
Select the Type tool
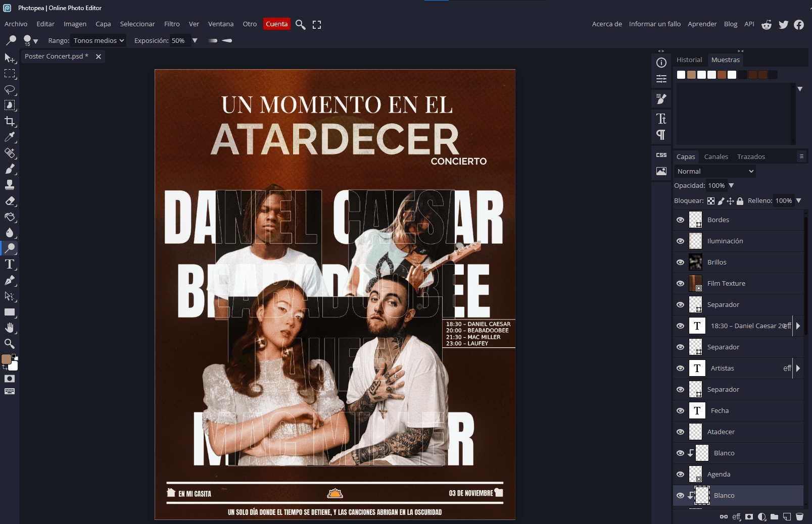tap(10, 264)
